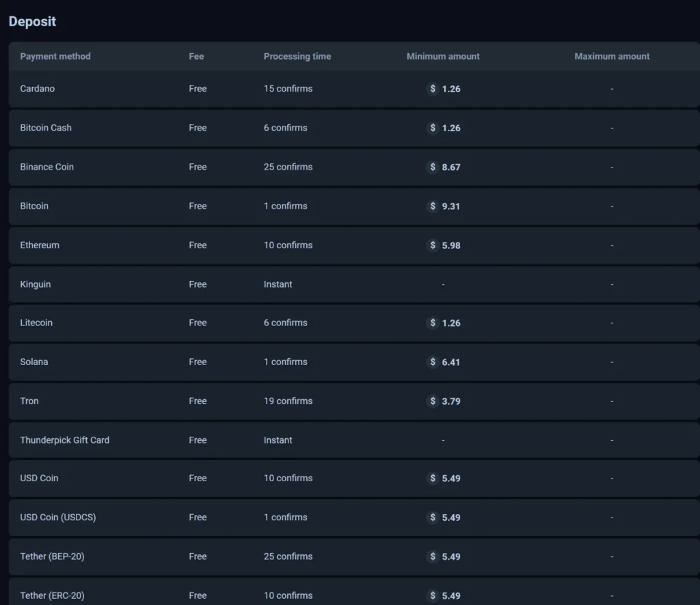Click "Instant" in the Kinguin row
This screenshot has width=700, height=605.
(278, 284)
